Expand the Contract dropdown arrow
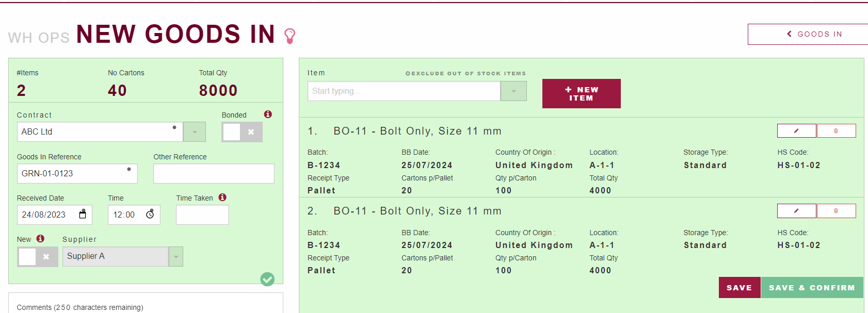 (x=195, y=132)
